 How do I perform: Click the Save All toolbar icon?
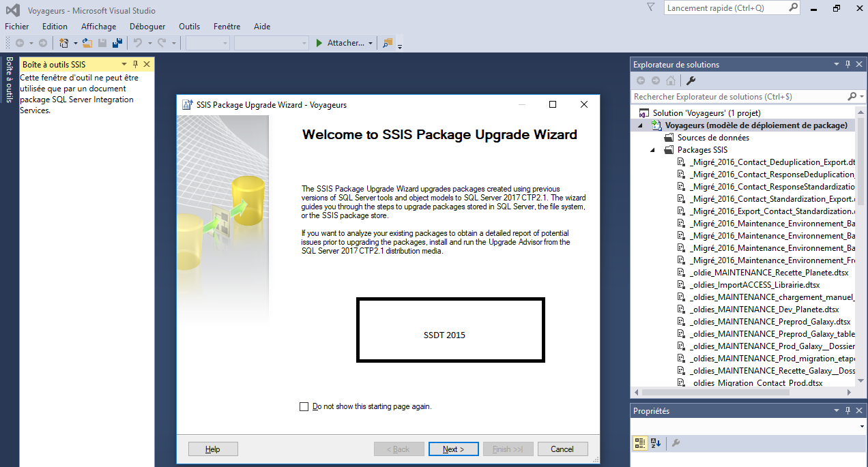click(x=117, y=43)
